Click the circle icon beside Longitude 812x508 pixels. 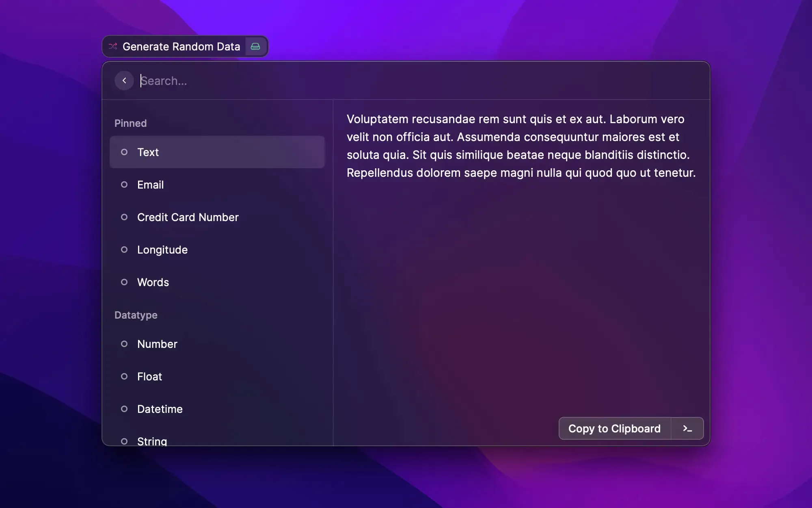124,250
